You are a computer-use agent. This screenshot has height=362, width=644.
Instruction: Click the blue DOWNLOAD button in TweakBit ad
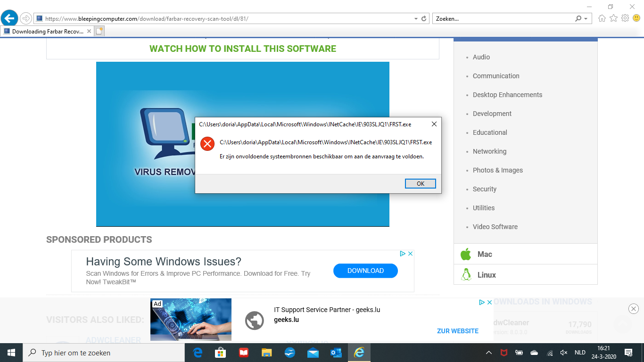pos(365,271)
